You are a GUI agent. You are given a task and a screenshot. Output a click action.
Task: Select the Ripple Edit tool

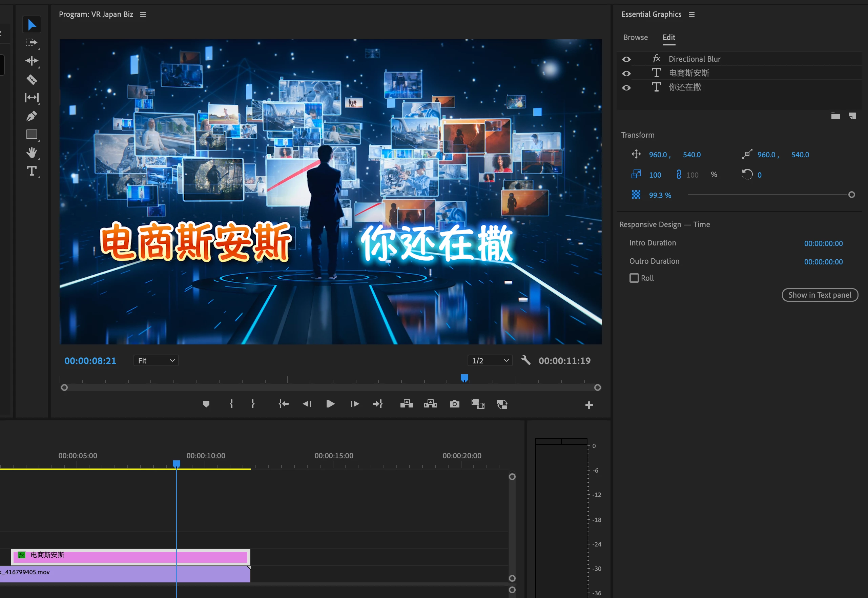tap(32, 61)
